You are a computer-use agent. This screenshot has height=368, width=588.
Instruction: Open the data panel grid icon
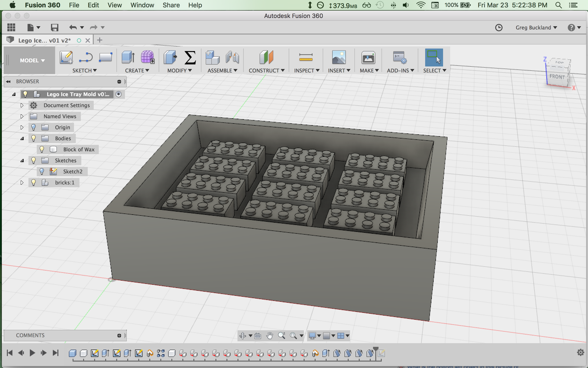[11, 28]
